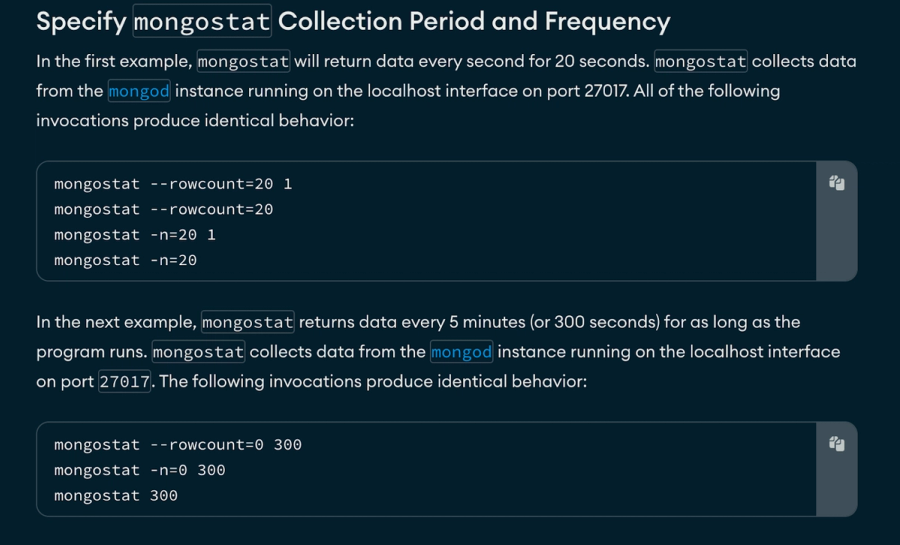The height and width of the screenshot is (545, 900).
Task: Click the 'mongostat 300' code line
Action: 115,495
